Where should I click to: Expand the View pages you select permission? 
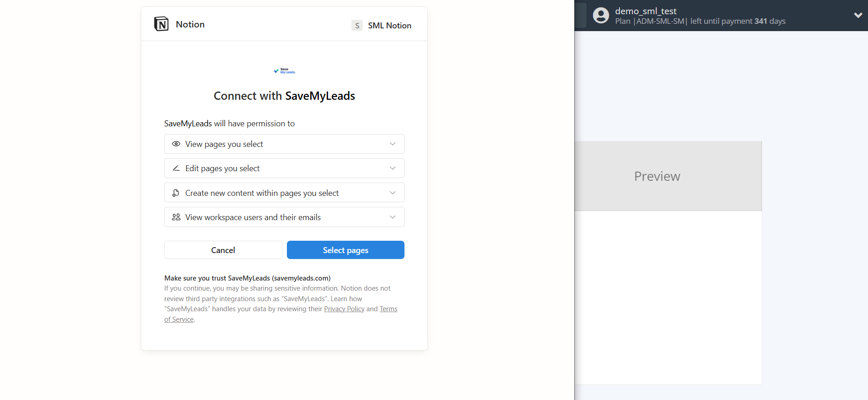coord(392,144)
